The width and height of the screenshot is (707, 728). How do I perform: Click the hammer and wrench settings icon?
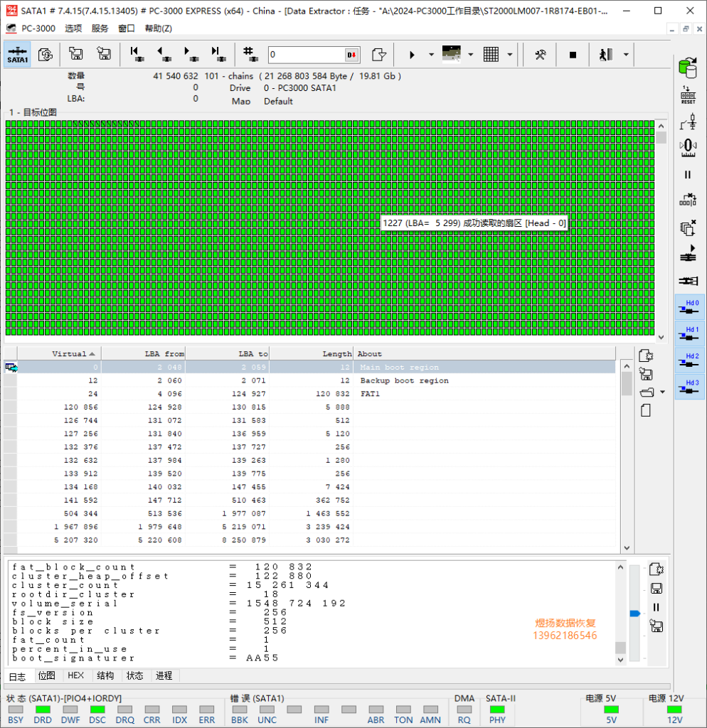click(541, 55)
